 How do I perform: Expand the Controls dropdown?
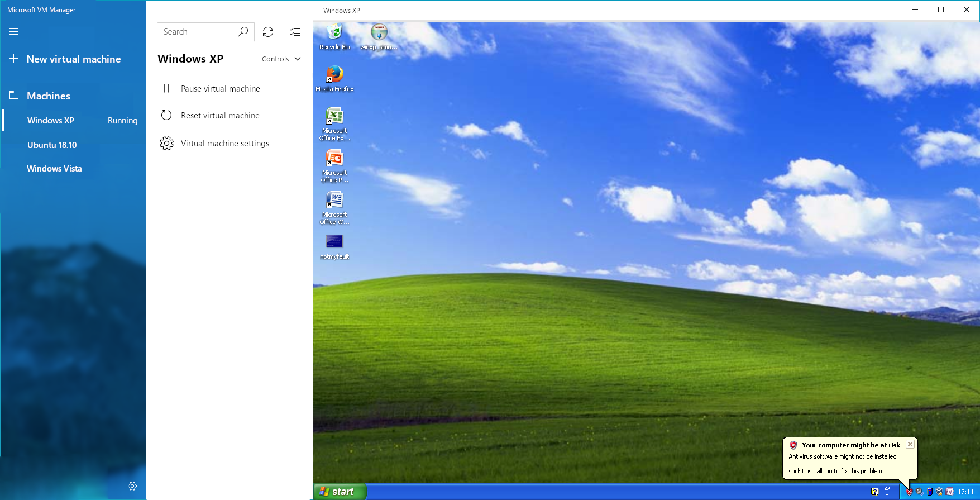(281, 59)
